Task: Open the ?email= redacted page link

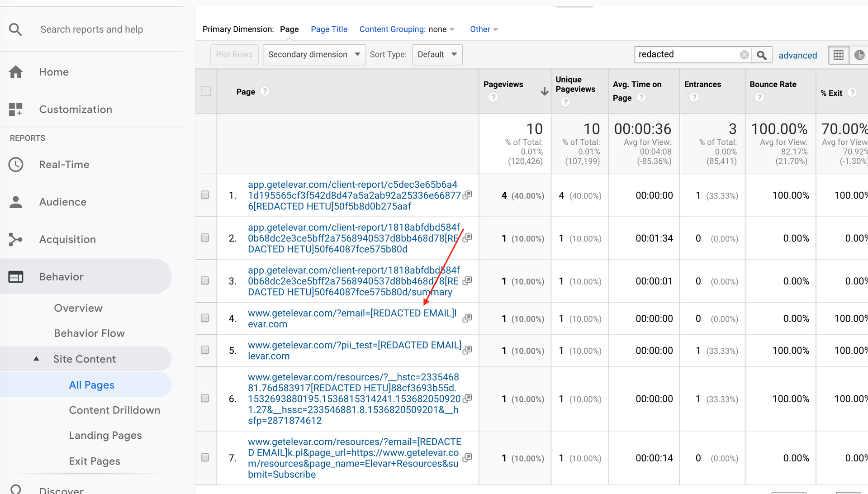Action: click(352, 318)
